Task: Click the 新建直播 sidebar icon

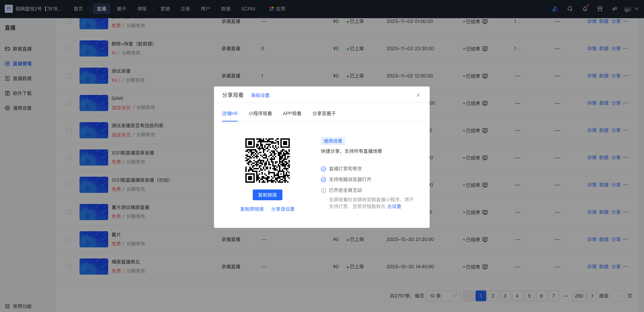Action: 7,49
